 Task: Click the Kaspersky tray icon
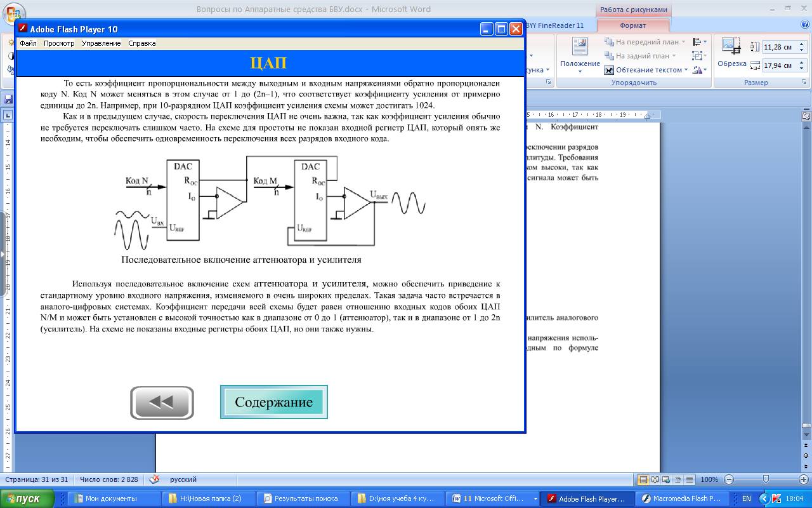click(x=776, y=499)
